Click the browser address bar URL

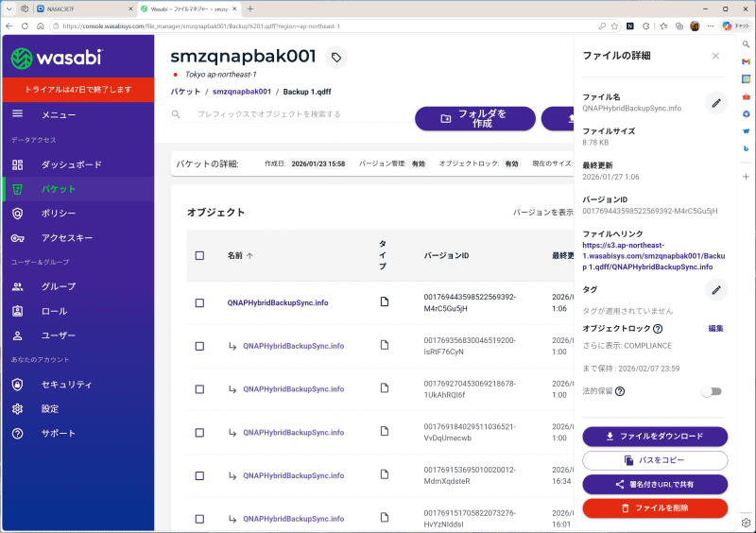(201, 26)
